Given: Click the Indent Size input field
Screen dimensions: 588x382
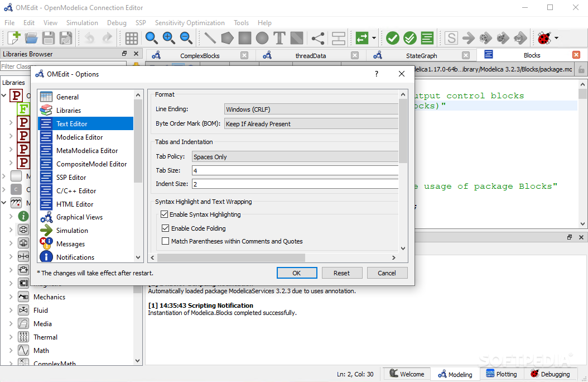Looking at the screenshot, I should pyautogui.click(x=295, y=184).
